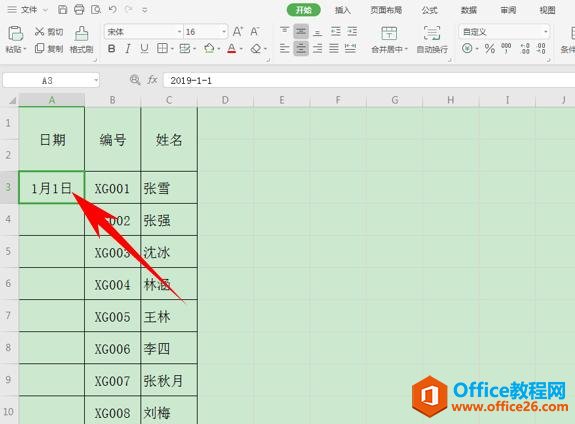
Task: Expand the font color dropdown arrow
Action: (x=241, y=48)
